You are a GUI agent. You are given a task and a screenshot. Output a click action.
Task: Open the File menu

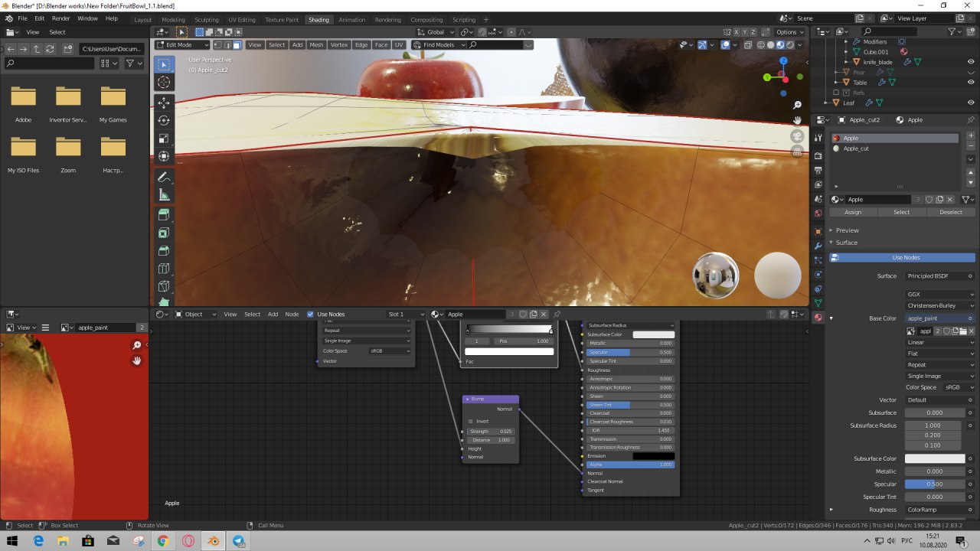(21, 18)
